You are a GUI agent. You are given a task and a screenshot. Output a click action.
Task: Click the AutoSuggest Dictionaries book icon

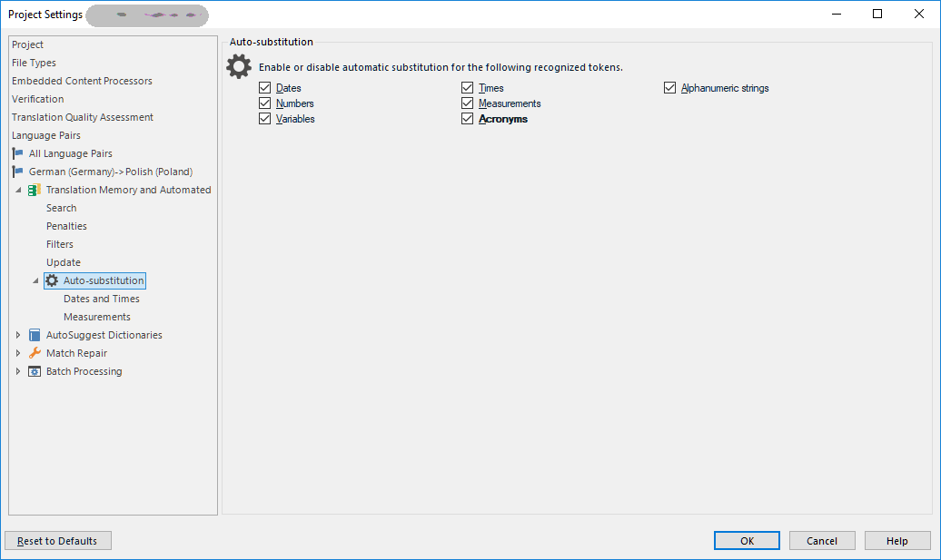tap(35, 335)
